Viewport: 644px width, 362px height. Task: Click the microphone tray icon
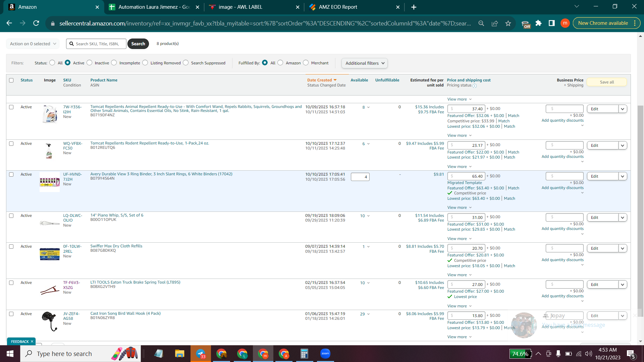558,354
